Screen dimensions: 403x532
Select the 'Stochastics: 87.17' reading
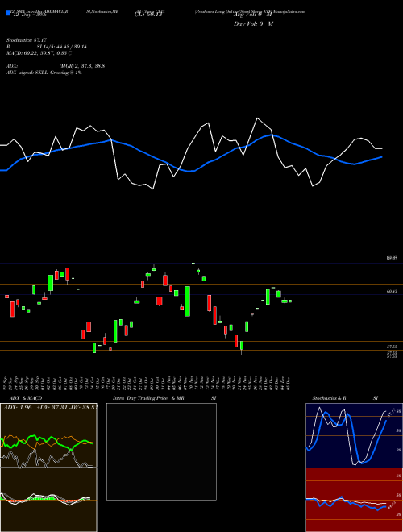pos(26,40)
